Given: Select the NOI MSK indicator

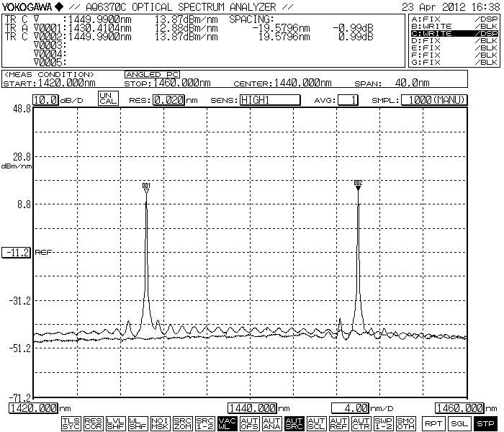Looking at the screenshot, I should tap(160, 423).
